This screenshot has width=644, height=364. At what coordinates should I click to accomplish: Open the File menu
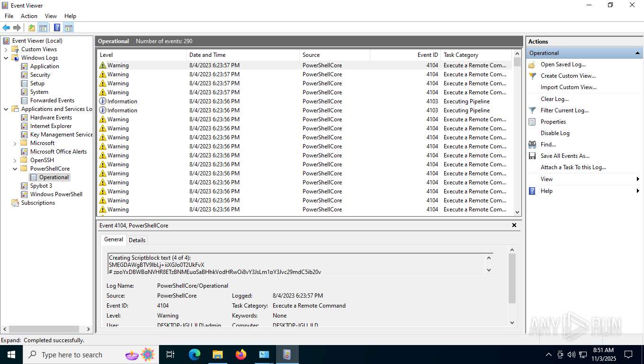click(9, 16)
